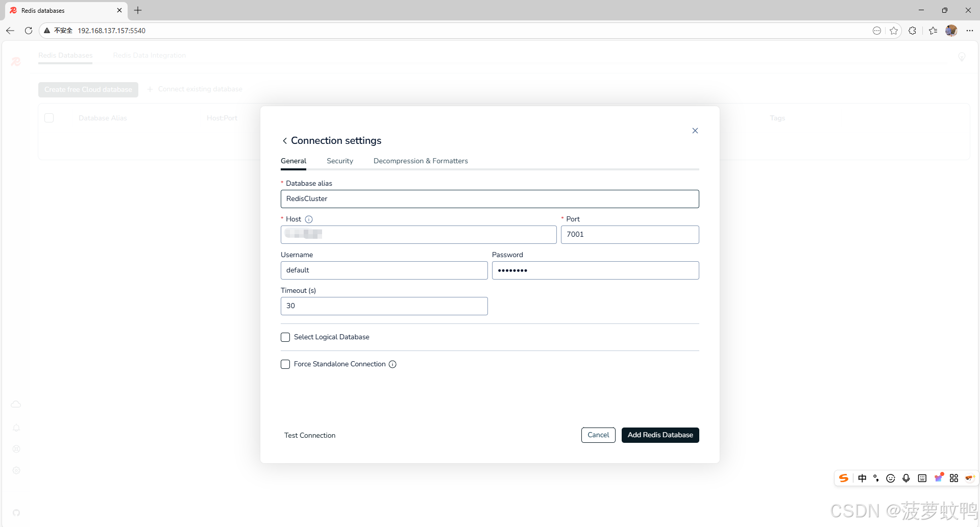The height and width of the screenshot is (527, 980).
Task: Click the Cancel button
Action: (598, 435)
